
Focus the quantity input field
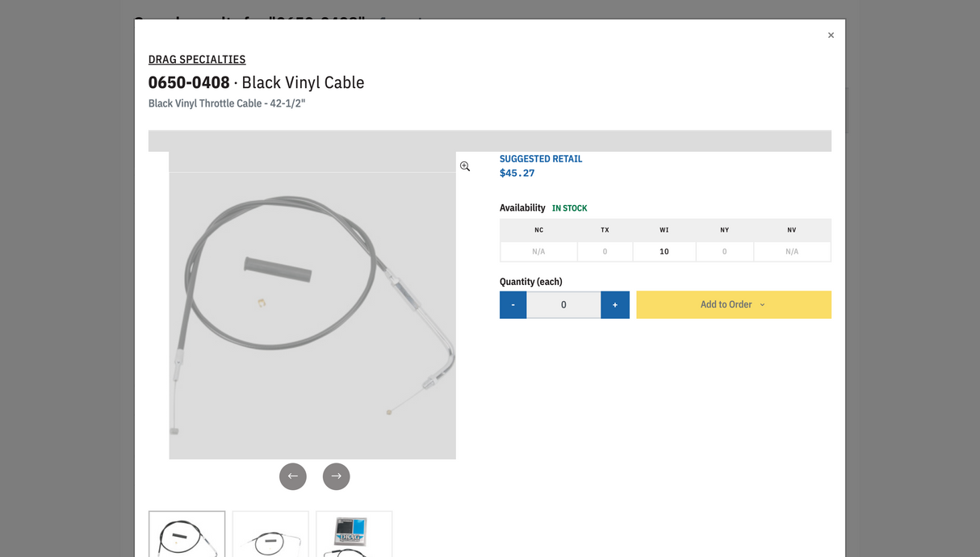563,305
